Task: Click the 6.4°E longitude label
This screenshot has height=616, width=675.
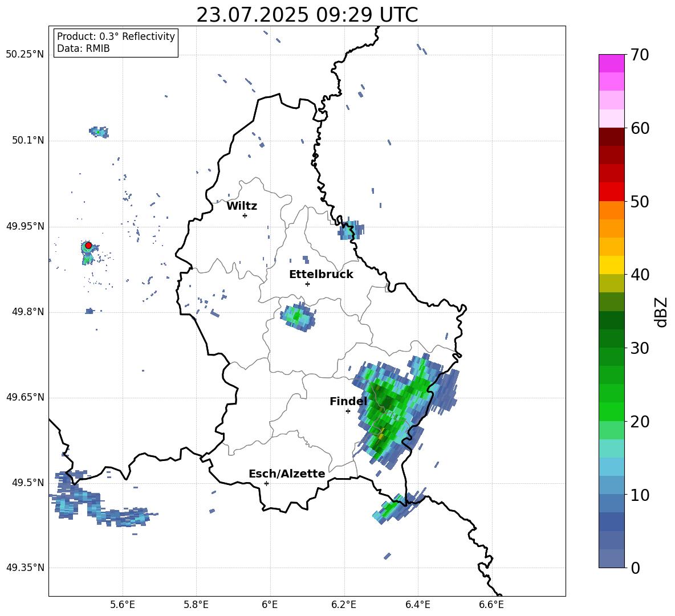Action: point(417,605)
